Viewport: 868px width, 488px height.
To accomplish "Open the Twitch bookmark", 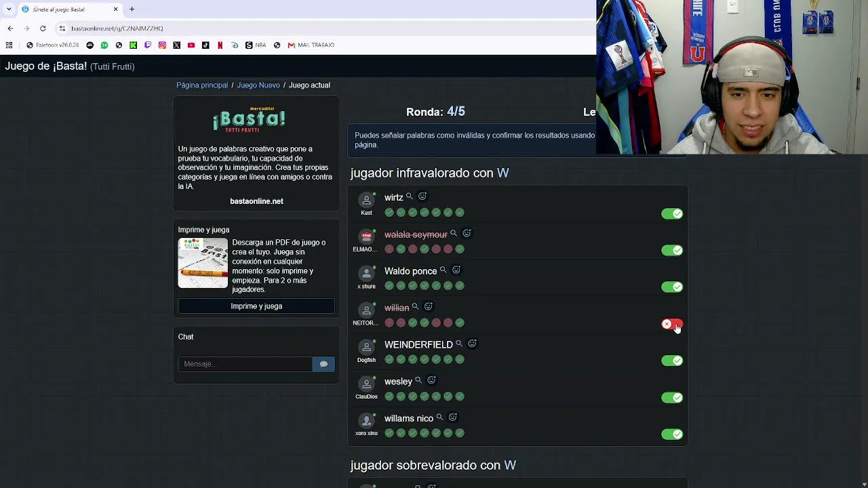I will [x=148, y=45].
